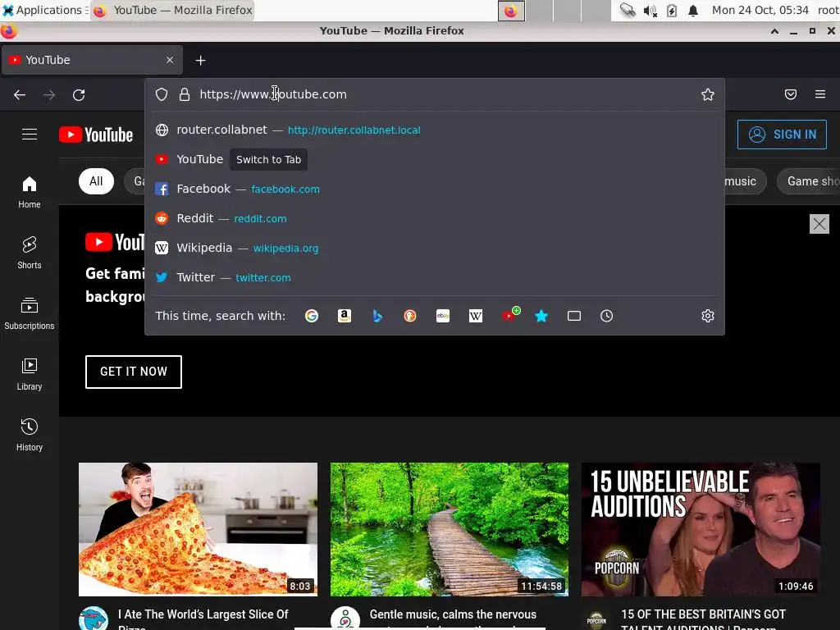The image size is (840, 630).
Task: Select the Game shows filter chip
Action: click(x=810, y=181)
